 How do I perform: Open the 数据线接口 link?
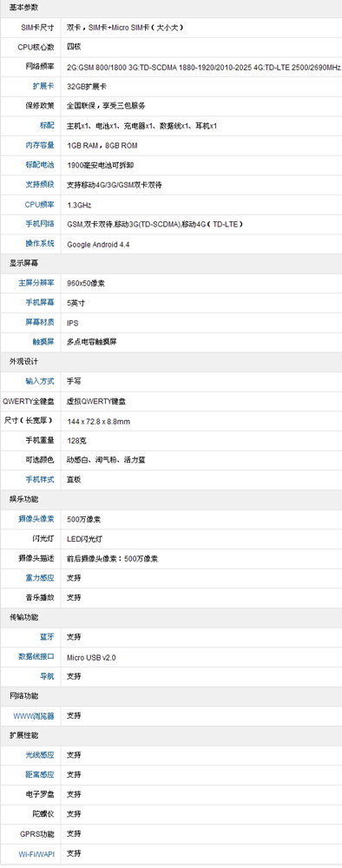click(x=36, y=657)
